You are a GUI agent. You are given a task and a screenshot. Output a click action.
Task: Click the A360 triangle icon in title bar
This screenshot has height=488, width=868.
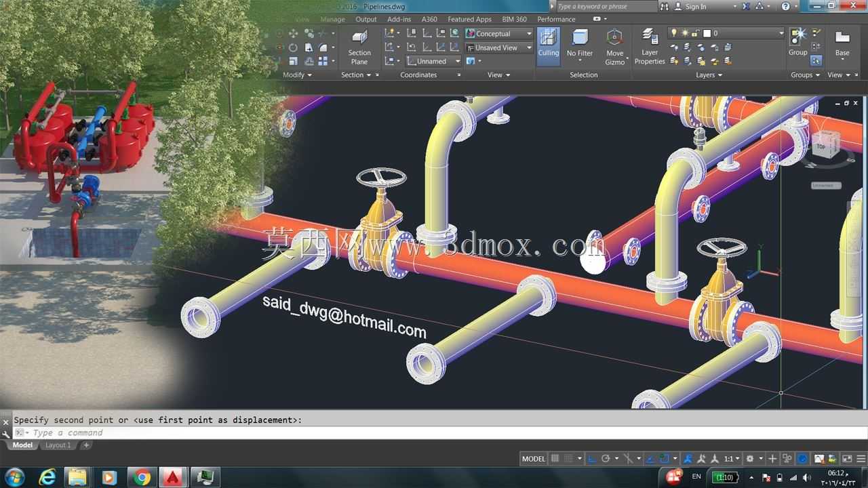coord(761,6)
